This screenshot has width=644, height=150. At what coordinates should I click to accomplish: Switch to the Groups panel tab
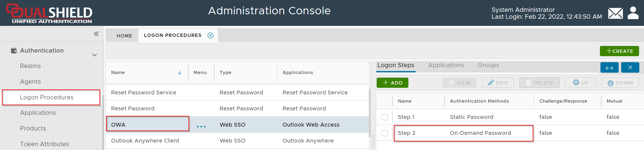click(x=488, y=65)
